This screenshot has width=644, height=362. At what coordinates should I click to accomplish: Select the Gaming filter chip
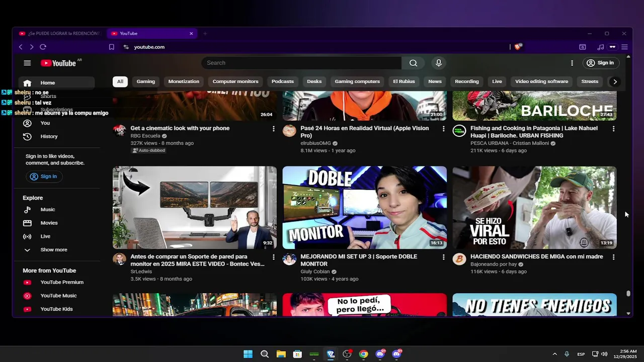146,81
